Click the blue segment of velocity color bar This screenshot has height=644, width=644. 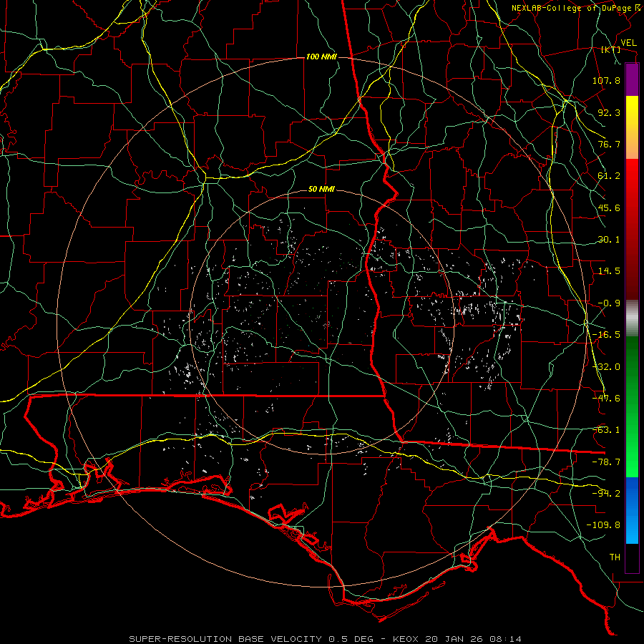(632, 510)
